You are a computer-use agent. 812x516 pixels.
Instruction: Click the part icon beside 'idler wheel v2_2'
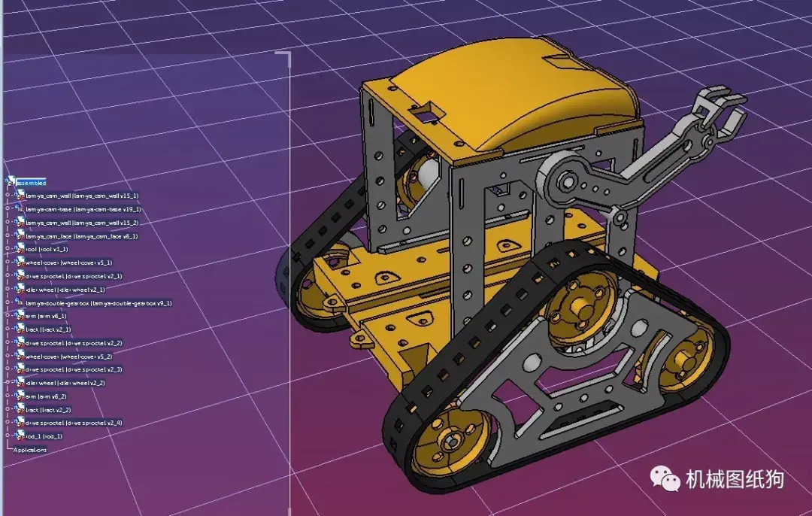pyautogui.click(x=19, y=382)
